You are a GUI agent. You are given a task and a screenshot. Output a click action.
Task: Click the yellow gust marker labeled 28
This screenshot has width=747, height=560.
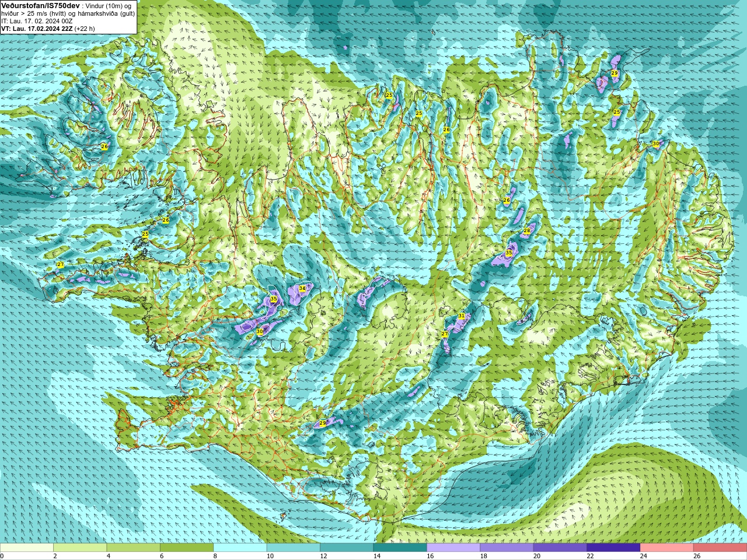(527, 231)
